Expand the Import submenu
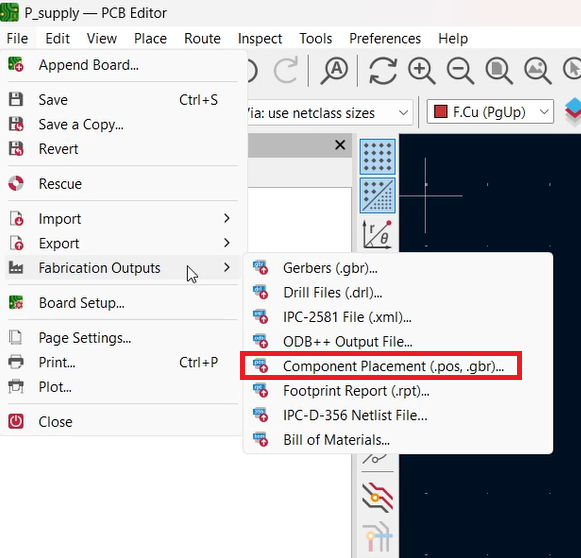Image resolution: width=581 pixels, height=558 pixels. click(123, 219)
